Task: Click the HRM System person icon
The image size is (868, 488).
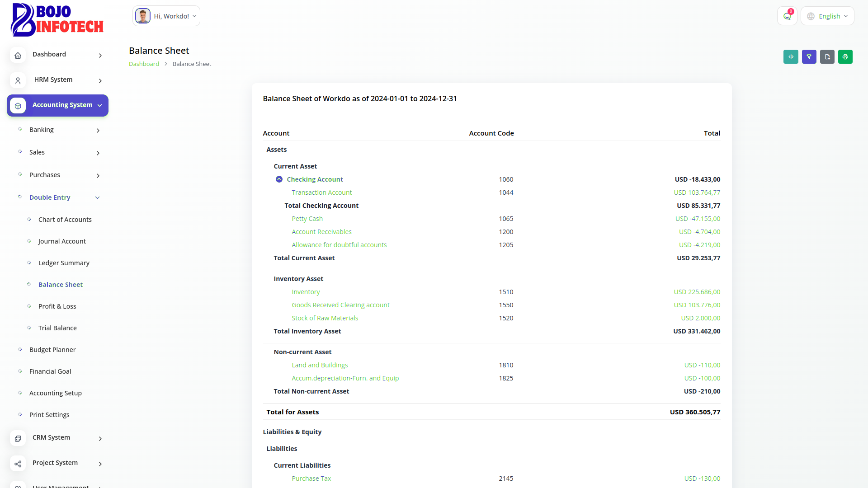Action: (18, 81)
